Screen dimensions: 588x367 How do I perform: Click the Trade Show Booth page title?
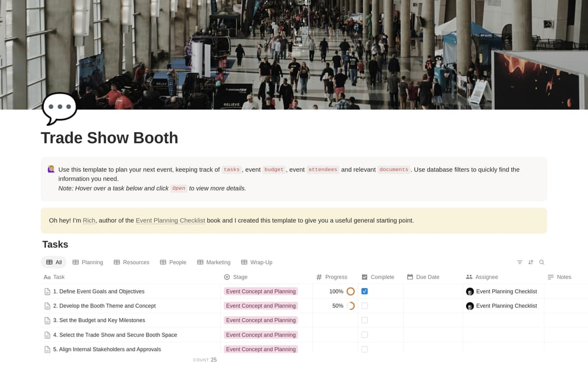pos(109,138)
